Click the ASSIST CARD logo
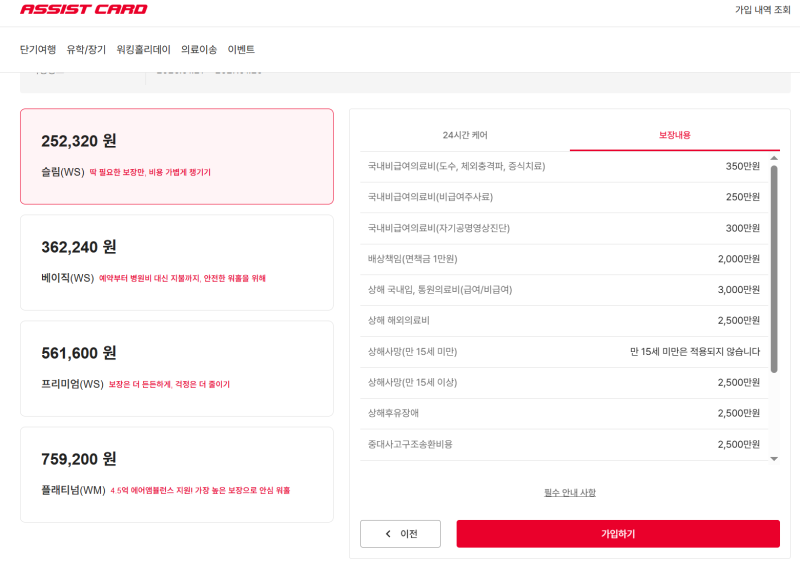This screenshot has height=563, width=800. tap(84, 9)
